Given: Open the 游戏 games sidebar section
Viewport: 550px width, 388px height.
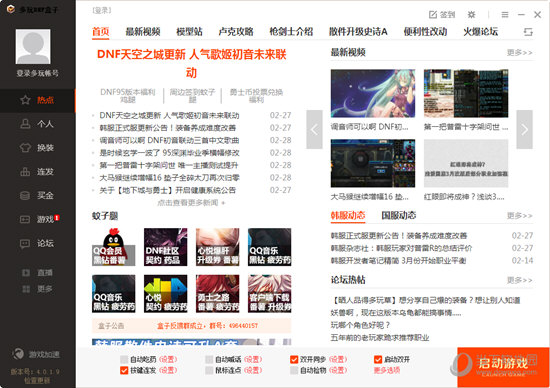Looking at the screenshot, I should tap(38, 219).
